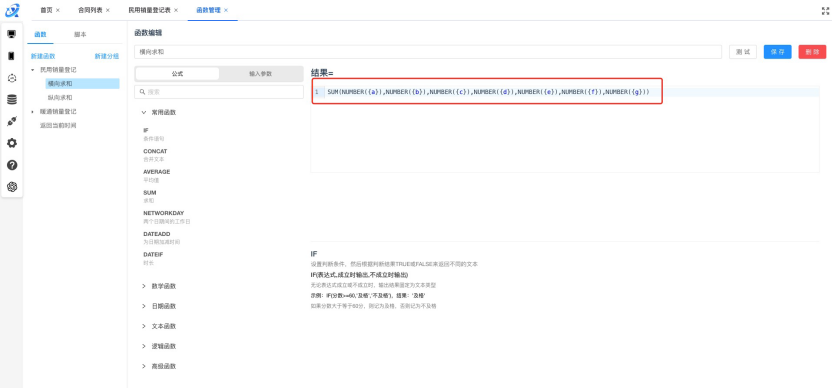The width and height of the screenshot is (832, 388).
Task: Click the function search box
Action: (219, 92)
